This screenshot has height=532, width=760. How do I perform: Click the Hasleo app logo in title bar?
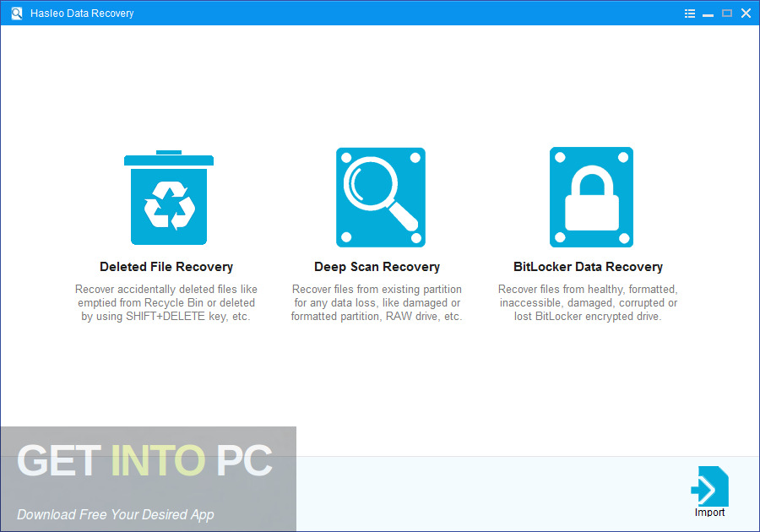[17, 13]
